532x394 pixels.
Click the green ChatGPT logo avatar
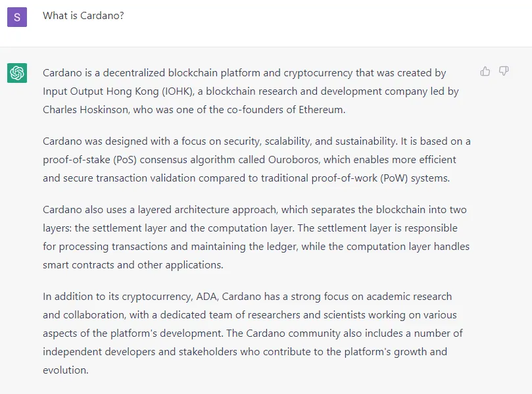click(17, 73)
